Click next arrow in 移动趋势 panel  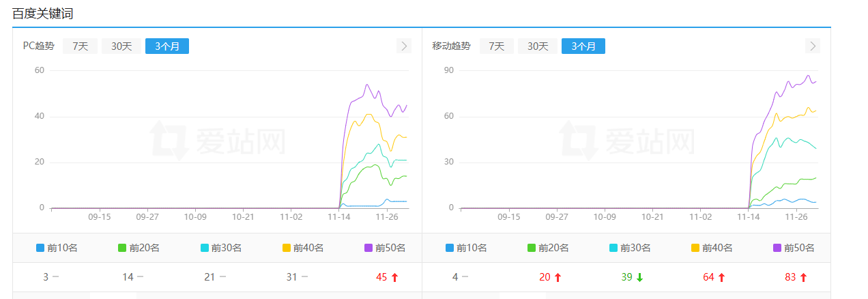[x=813, y=46]
